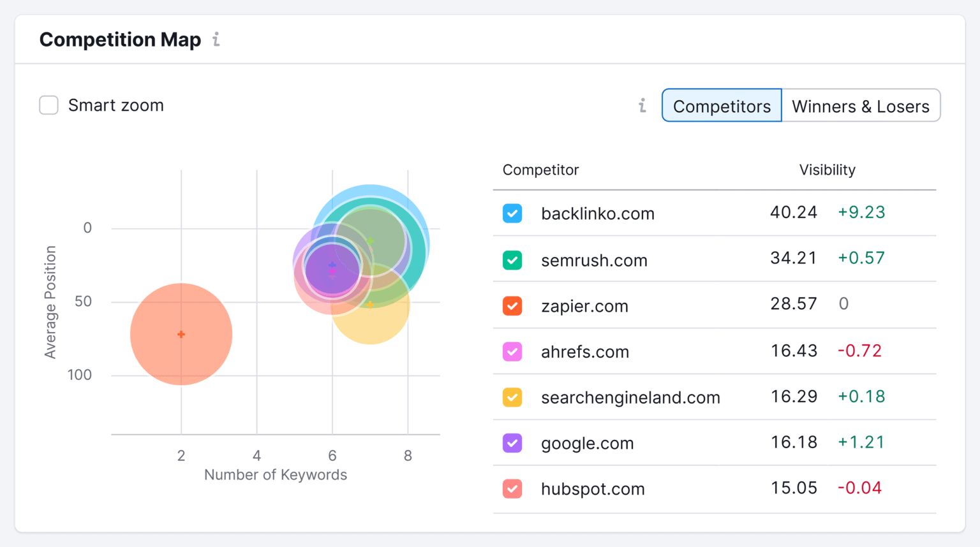
Task: Click the +9.23 visibility change value
Action: [x=861, y=212]
